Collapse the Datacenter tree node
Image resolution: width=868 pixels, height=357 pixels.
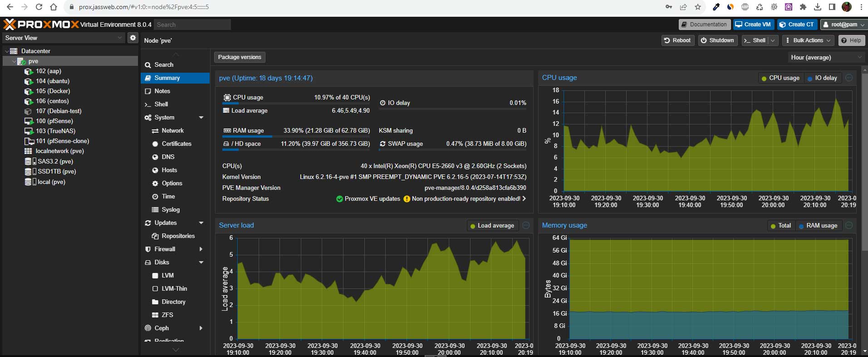pyautogui.click(x=7, y=51)
